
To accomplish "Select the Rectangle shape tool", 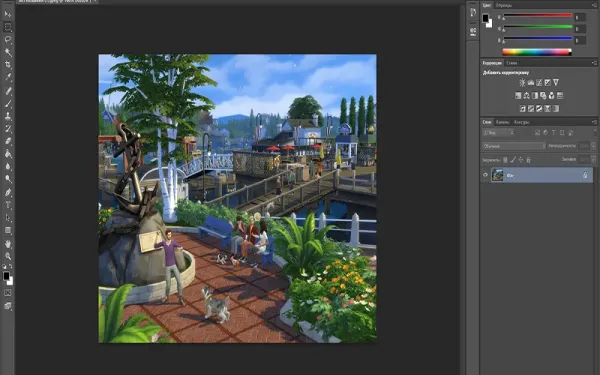I will pyautogui.click(x=8, y=230).
